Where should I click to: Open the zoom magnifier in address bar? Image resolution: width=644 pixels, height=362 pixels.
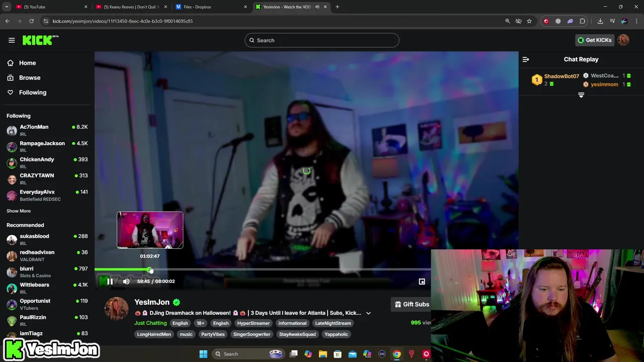(508, 21)
